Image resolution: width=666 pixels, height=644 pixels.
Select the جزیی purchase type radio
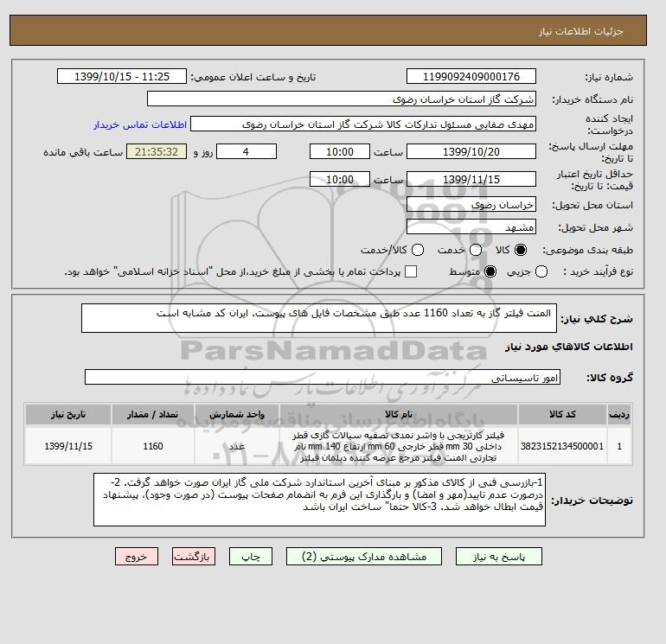click(x=541, y=271)
